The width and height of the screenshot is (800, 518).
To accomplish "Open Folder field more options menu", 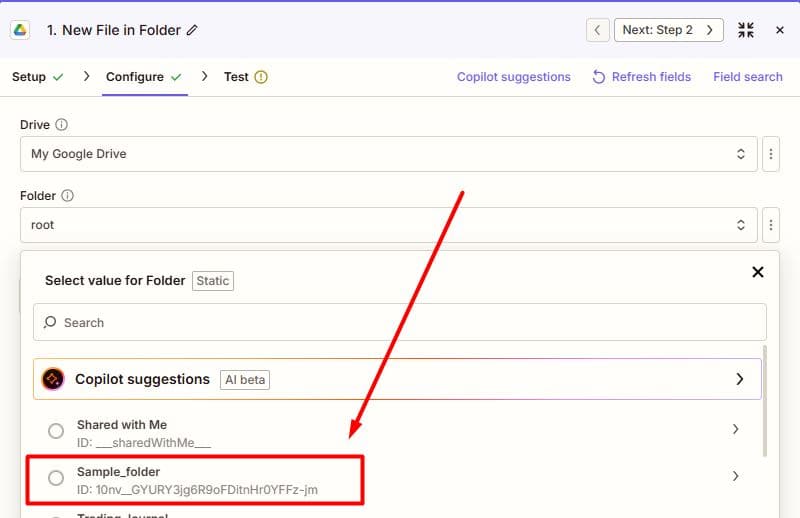I will 771,225.
